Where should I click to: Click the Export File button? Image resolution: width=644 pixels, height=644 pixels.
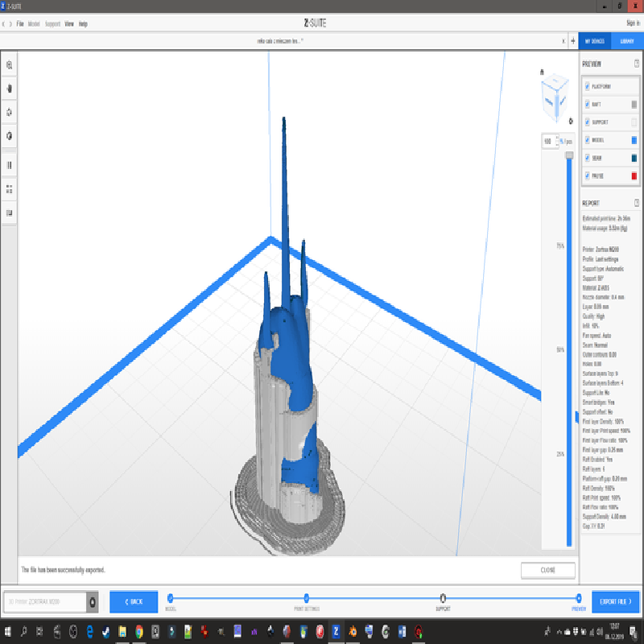pyautogui.click(x=615, y=601)
